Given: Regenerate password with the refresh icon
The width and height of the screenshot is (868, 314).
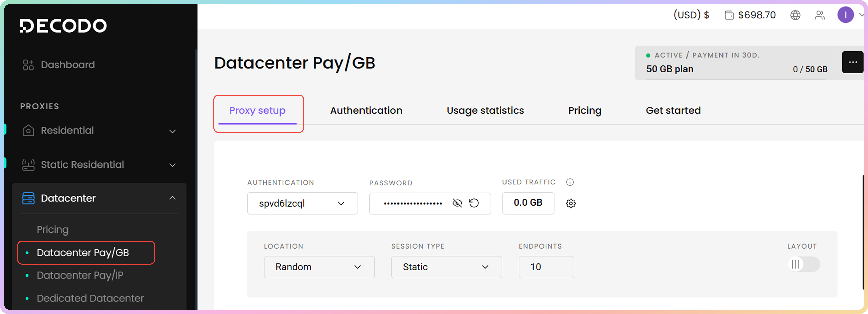Looking at the screenshot, I should (474, 203).
